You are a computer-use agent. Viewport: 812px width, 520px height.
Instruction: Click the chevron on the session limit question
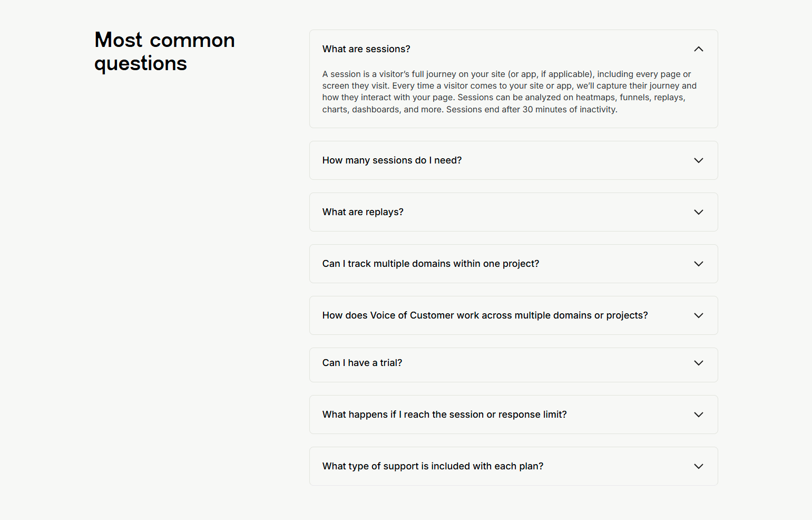point(698,415)
